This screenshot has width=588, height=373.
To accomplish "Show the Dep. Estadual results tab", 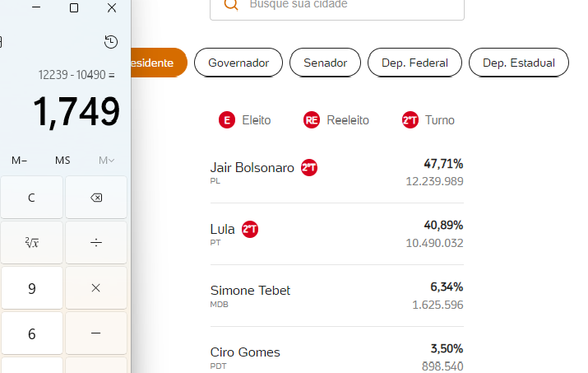I will pyautogui.click(x=518, y=63).
